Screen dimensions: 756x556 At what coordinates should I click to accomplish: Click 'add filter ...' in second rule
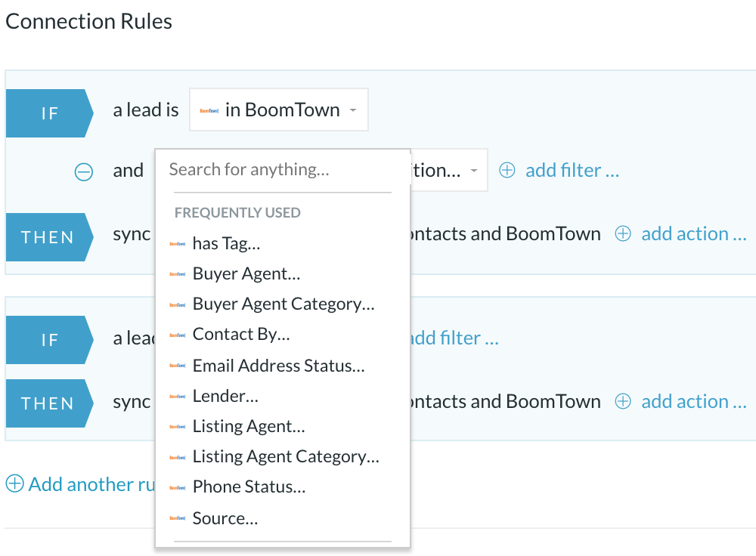point(454,338)
